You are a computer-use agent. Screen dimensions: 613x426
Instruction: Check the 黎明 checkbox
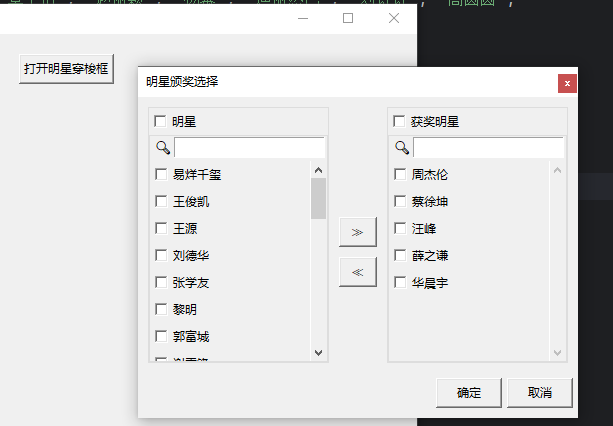[x=161, y=309]
